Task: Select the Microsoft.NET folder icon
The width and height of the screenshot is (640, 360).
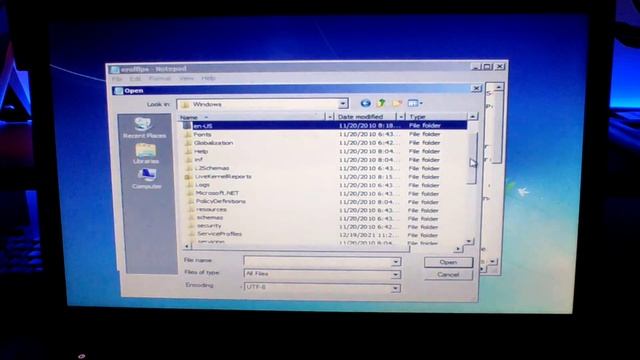Action: tap(191, 193)
